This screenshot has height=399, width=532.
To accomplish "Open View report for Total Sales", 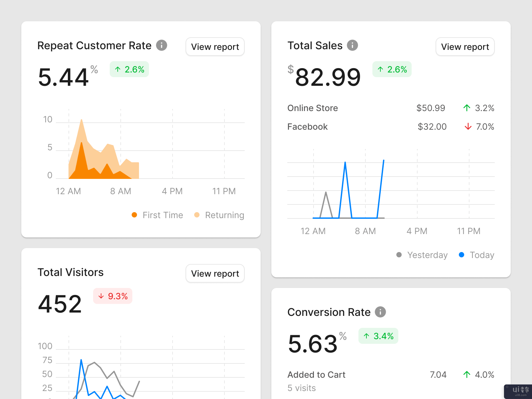I will (x=465, y=47).
